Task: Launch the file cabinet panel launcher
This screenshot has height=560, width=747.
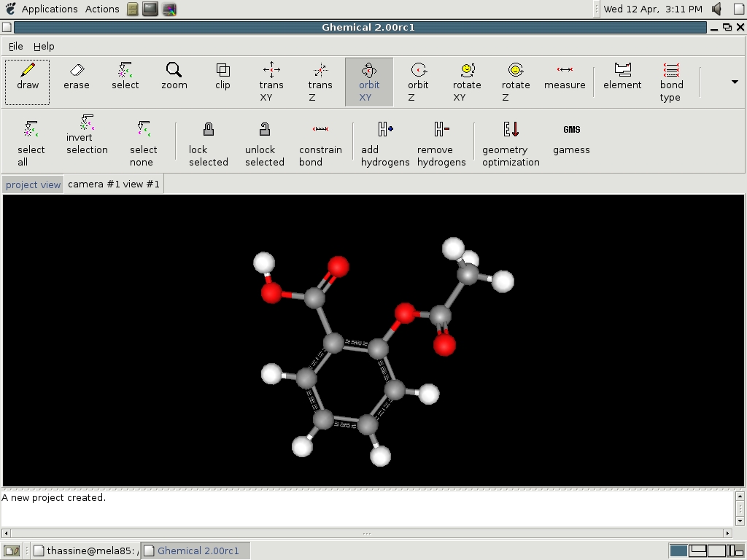Action: [x=133, y=9]
